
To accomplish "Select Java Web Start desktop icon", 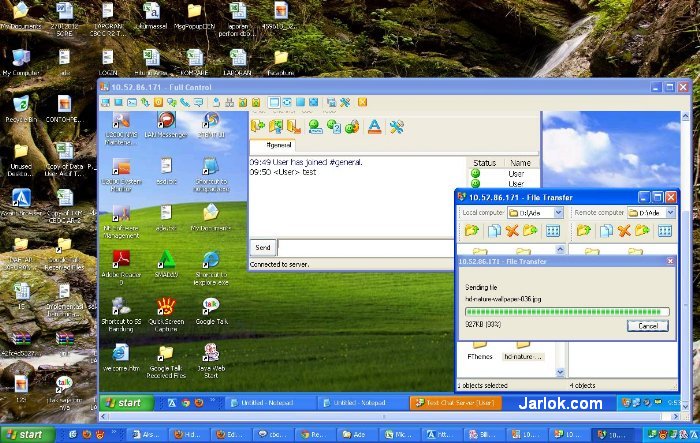I will pyautogui.click(x=211, y=361).
